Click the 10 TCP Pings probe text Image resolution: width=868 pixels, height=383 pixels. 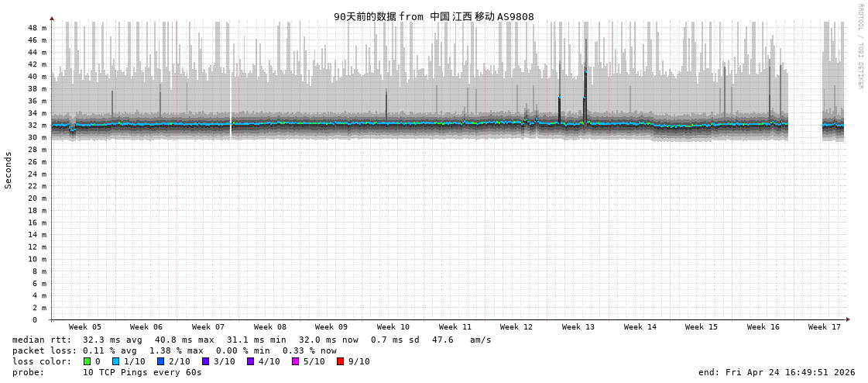pos(142,372)
